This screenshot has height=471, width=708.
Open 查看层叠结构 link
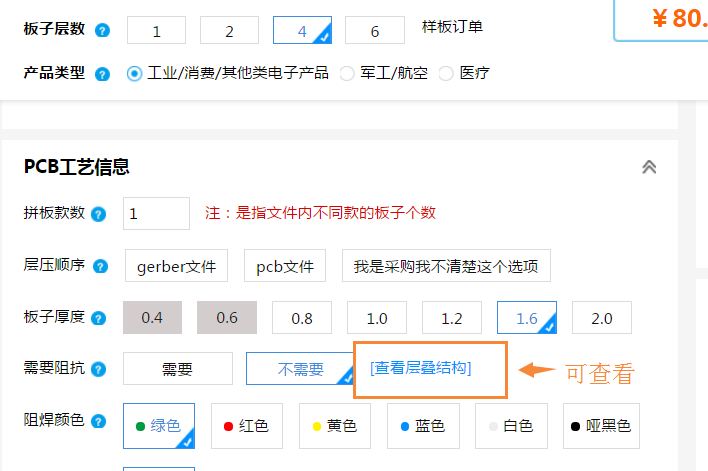(x=420, y=368)
